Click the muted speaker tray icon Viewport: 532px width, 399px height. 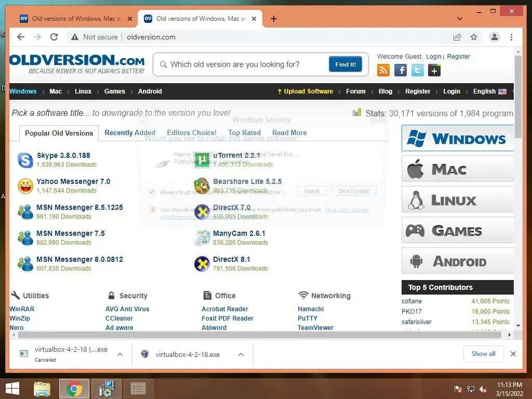click(483, 389)
